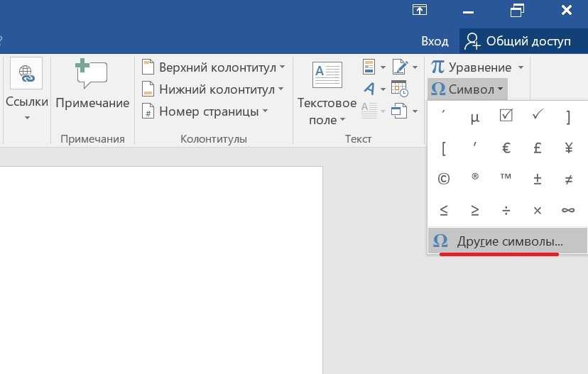This screenshot has width=588, height=374.
Task: Click the Date and Time calendar icon
Action: click(399, 89)
